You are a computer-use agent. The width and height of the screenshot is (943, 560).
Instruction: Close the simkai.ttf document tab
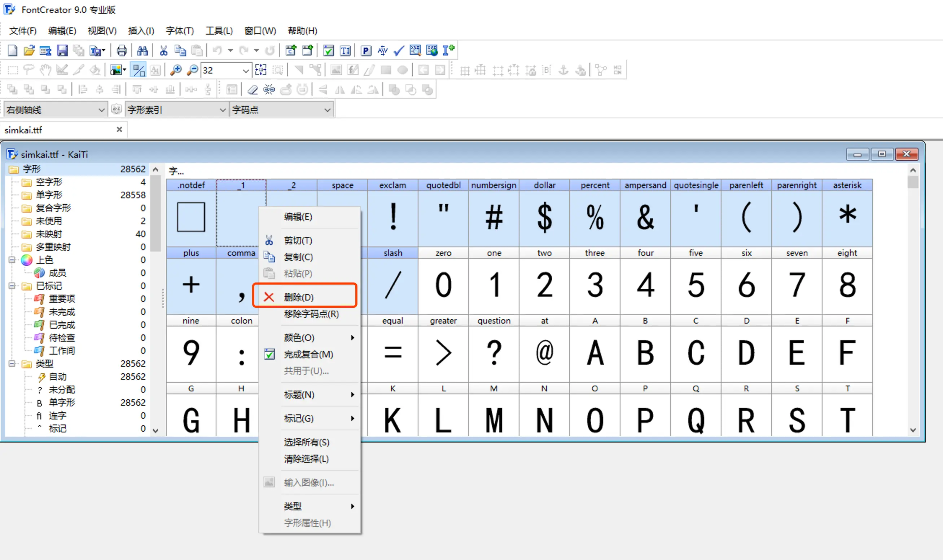tap(119, 129)
